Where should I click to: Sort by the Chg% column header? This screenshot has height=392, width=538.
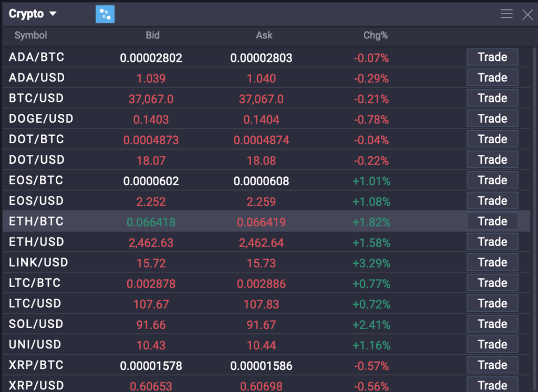(x=375, y=35)
